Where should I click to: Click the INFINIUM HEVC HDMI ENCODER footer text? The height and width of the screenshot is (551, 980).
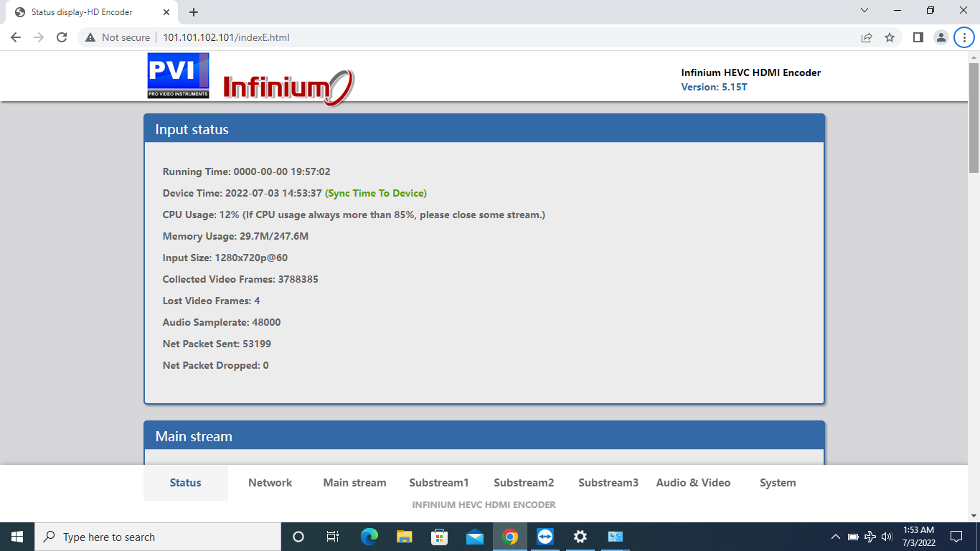[x=484, y=504]
